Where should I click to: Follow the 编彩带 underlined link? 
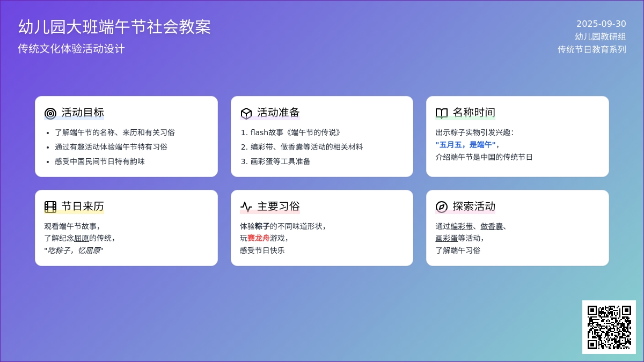pyautogui.click(x=462, y=226)
